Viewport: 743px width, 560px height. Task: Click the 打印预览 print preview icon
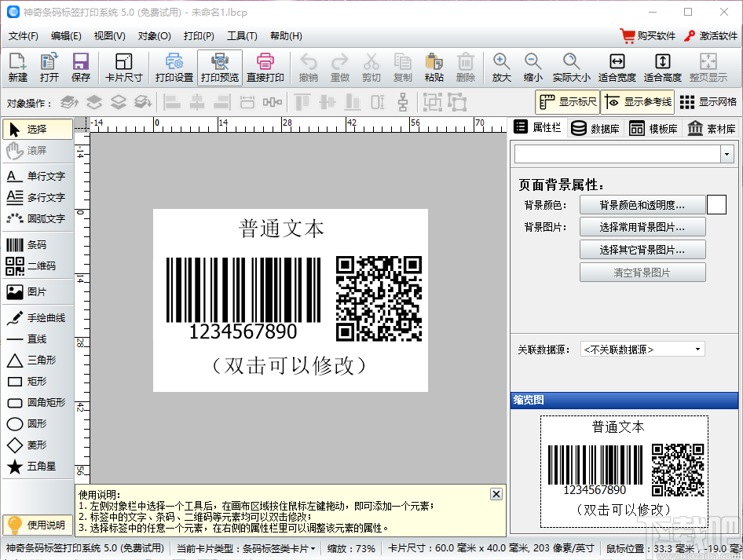coord(220,68)
